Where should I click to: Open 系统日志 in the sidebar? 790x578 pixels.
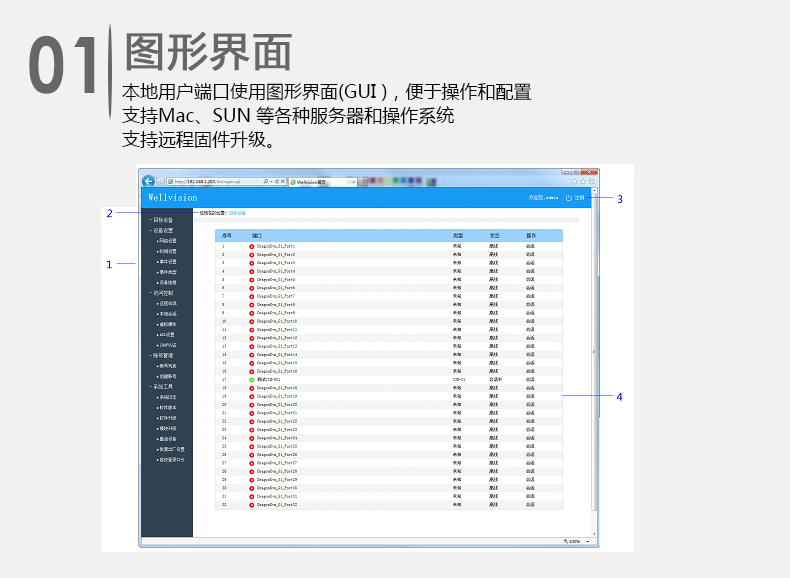(x=166, y=397)
